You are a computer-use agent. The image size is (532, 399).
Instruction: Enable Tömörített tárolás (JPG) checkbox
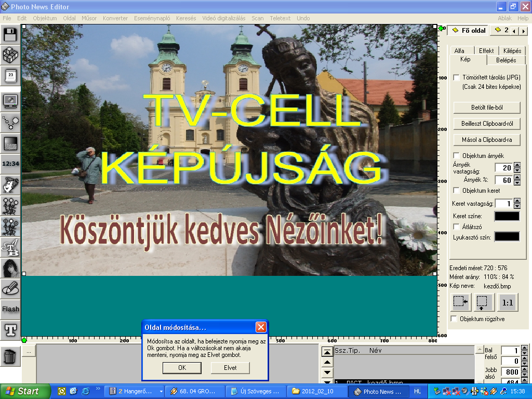click(x=456, y=77)
